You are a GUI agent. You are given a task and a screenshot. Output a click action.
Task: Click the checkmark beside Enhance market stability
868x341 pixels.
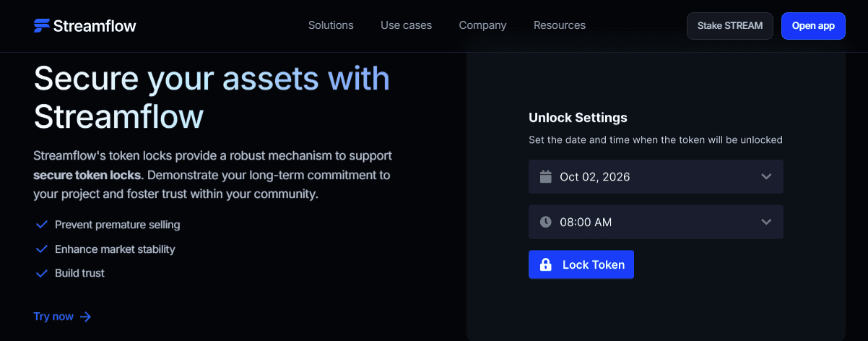pyautogui.click(x=41, y=249)
